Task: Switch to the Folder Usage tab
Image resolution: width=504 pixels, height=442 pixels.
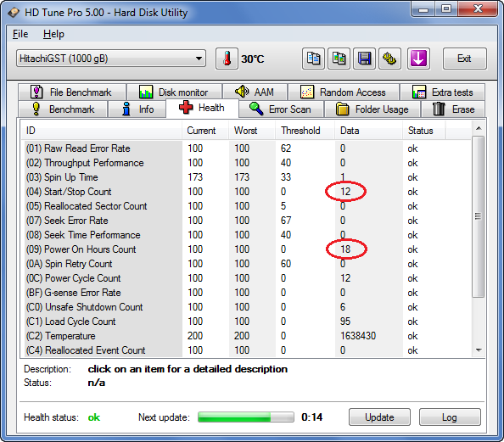Action: pyautogui.click(x=372, y=109)
